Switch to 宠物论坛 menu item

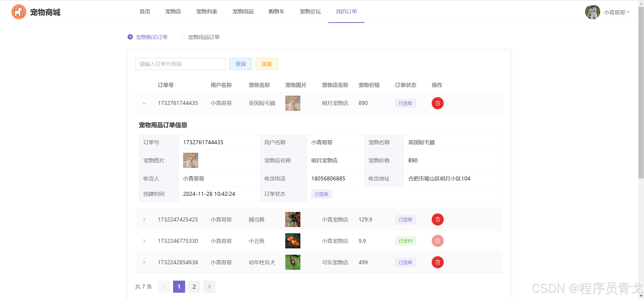tap(310, 12)
